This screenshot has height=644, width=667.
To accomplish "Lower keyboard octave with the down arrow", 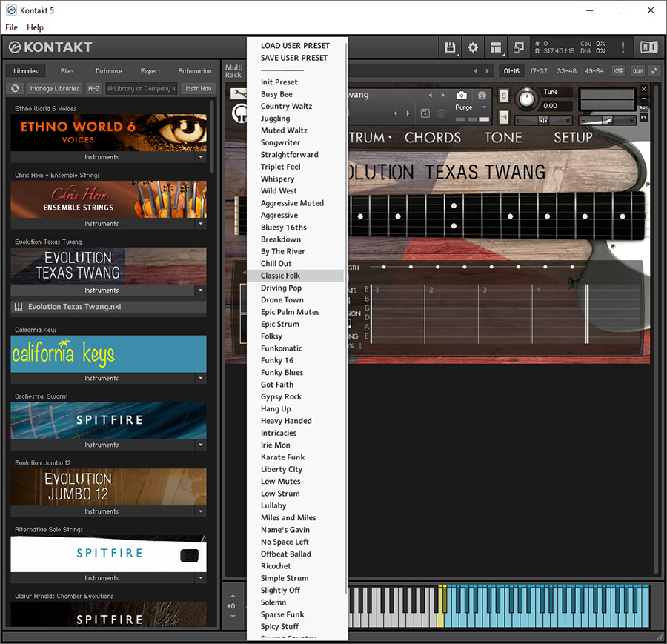I will (x=233, y=617).
